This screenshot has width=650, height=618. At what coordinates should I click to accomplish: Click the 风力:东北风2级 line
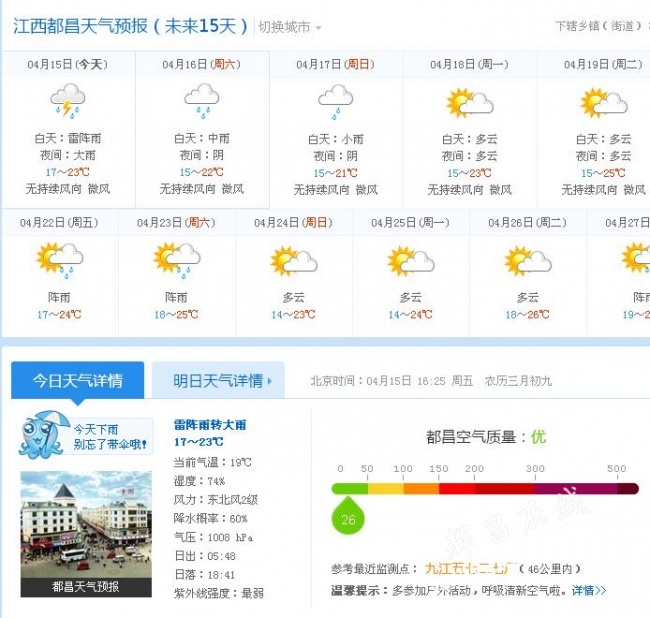point(216,499)
